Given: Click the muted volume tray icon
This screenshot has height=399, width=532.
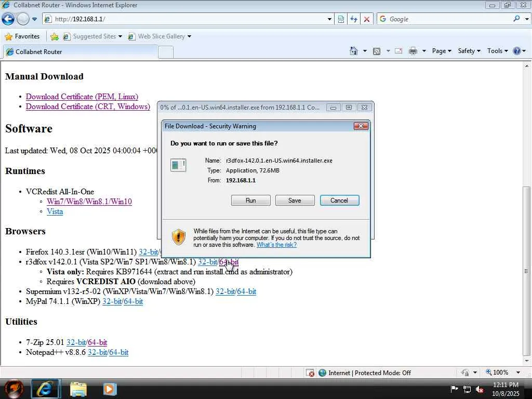Looking at the screenshot, I should tap(480, 390).
